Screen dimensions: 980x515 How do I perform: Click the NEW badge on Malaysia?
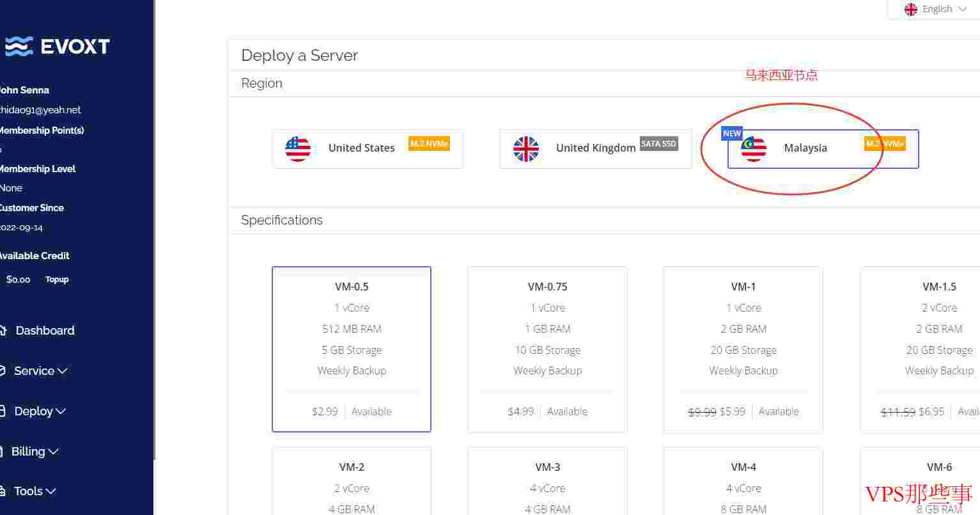tap(732, 133)
